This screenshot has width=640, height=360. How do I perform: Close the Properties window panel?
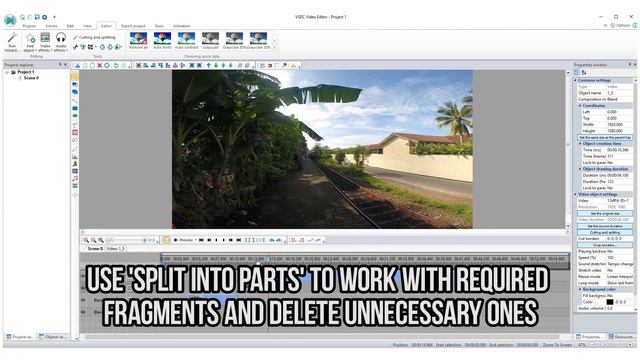coord(635,64)
